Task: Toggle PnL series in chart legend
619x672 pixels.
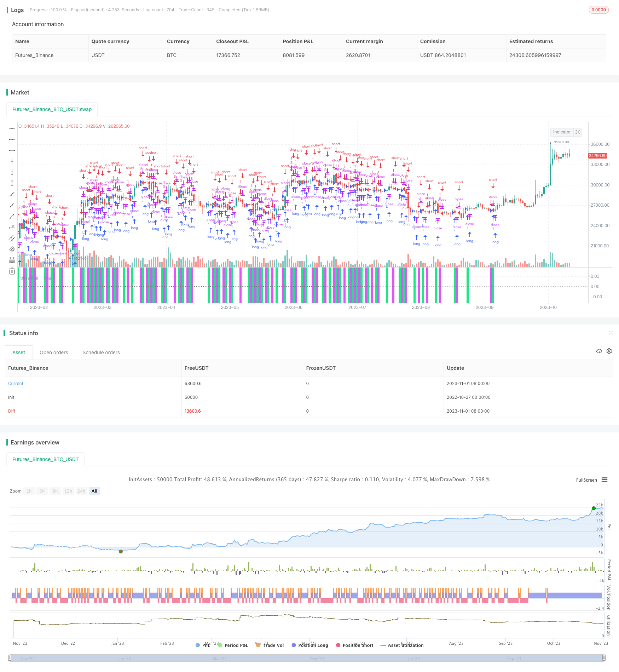Action: pos(203,645)
